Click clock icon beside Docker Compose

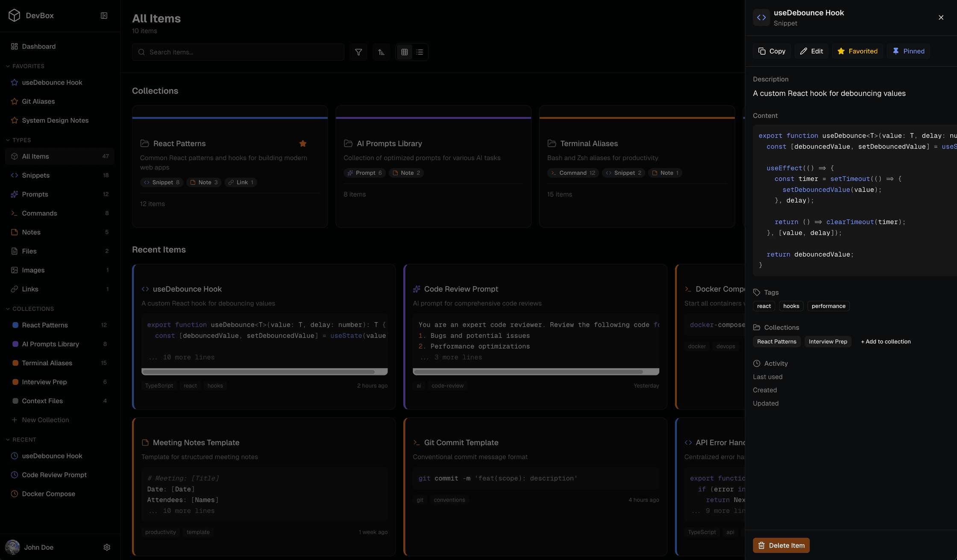(x=15, y=494)
